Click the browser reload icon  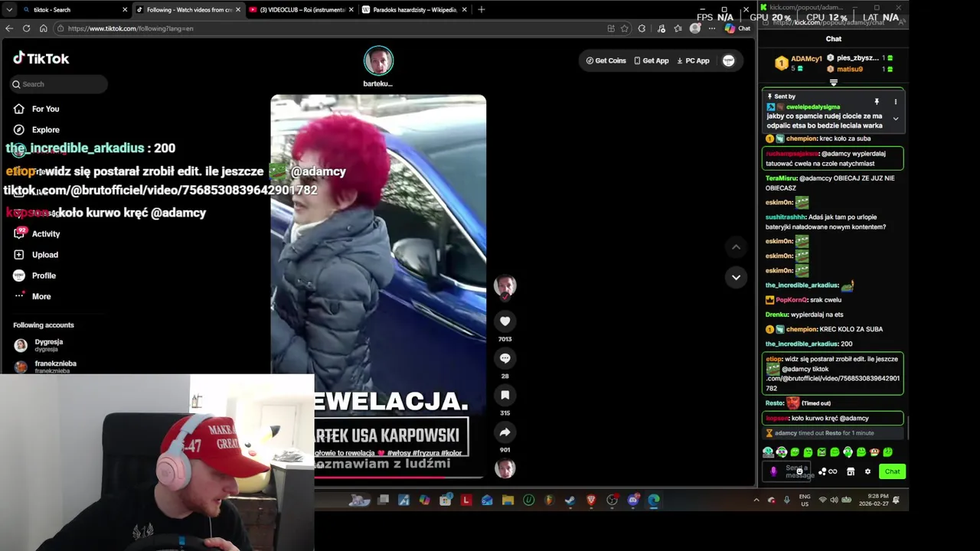pyautogui.click(x=26, y=28)
